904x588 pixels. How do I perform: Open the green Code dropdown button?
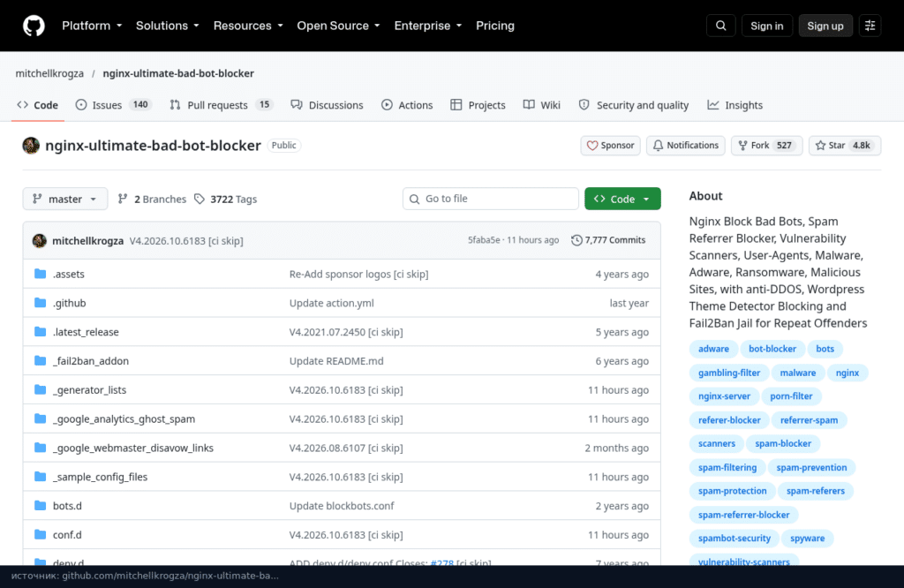pyautogui.click(x=622, y=199)
